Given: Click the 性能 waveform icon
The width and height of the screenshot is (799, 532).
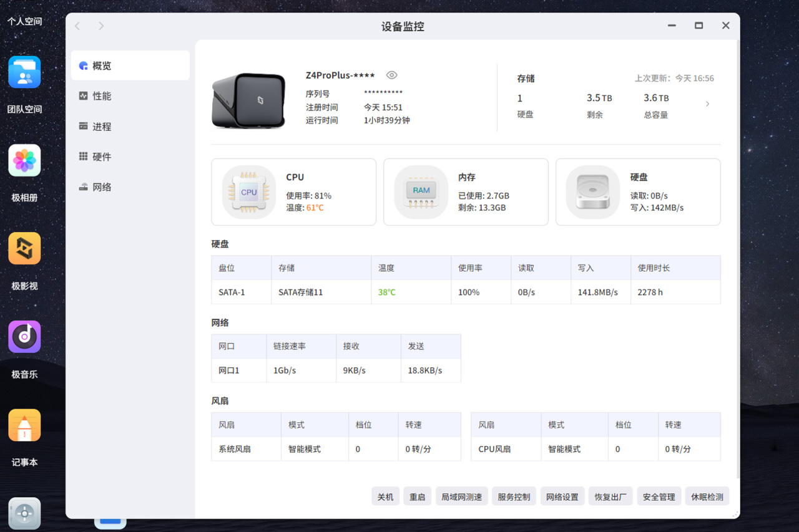Looking at the screenshot, I should pyautogui.click(x=83, y=96).
